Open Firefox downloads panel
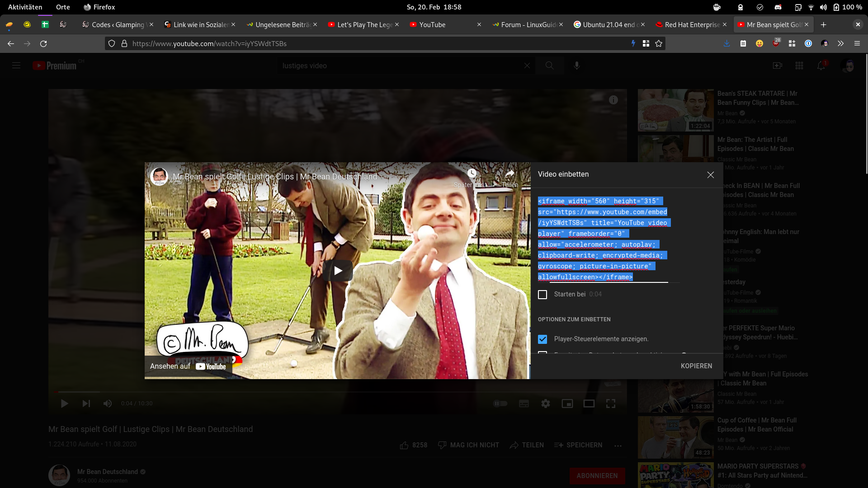Viewport: 868px width, 488px height. pyautogui.click(x=726, y=44)
